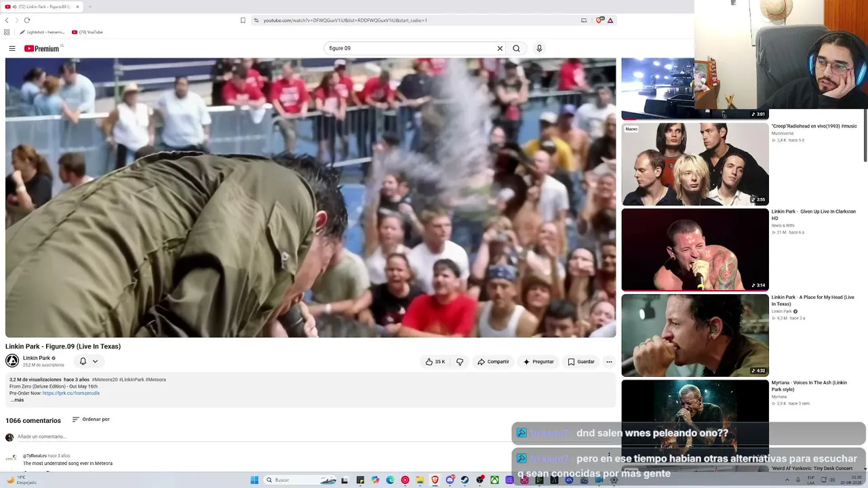Screen dimensions: 868x488
Task: Click the Preguntar ask button
Action: [x=538, y=362]
